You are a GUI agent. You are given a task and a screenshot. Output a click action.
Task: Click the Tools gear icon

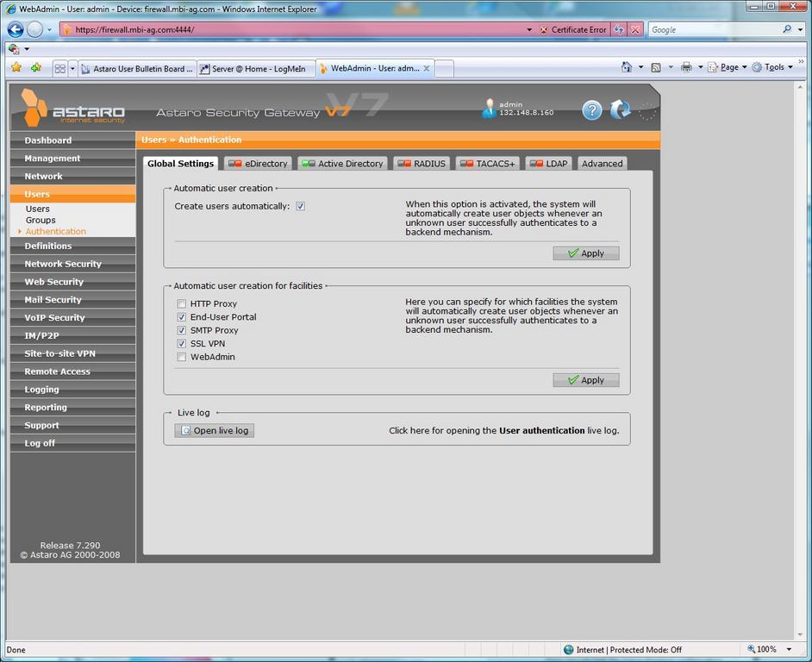[x=757, y=67]
